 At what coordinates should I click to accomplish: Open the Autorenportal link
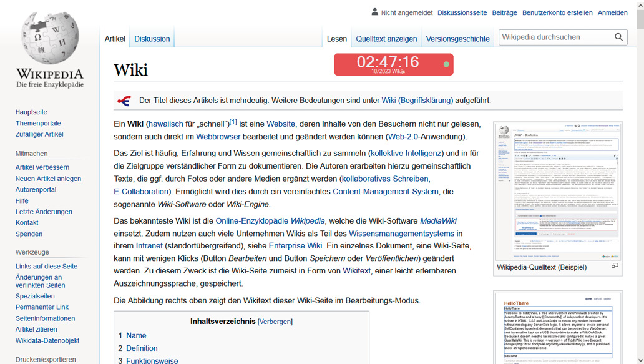(x=36, y=189)
